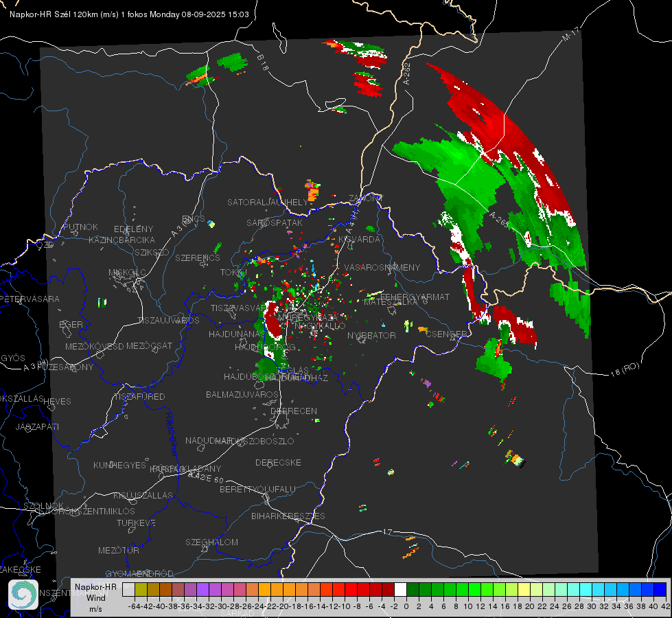Click the BERETTYÓÚJFALU city label
Image resolution: width=672 pixels, height=618 pixels.
coord(257,489)
